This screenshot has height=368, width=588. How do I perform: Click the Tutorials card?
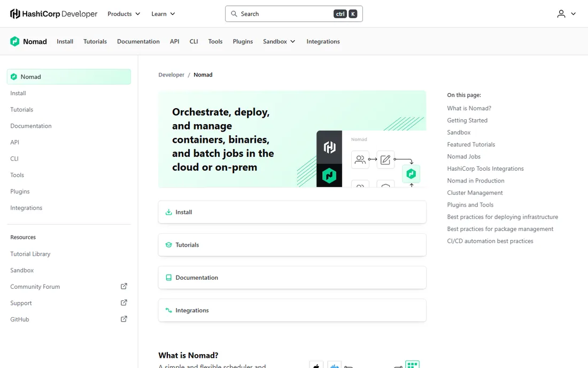pos(292,244)
